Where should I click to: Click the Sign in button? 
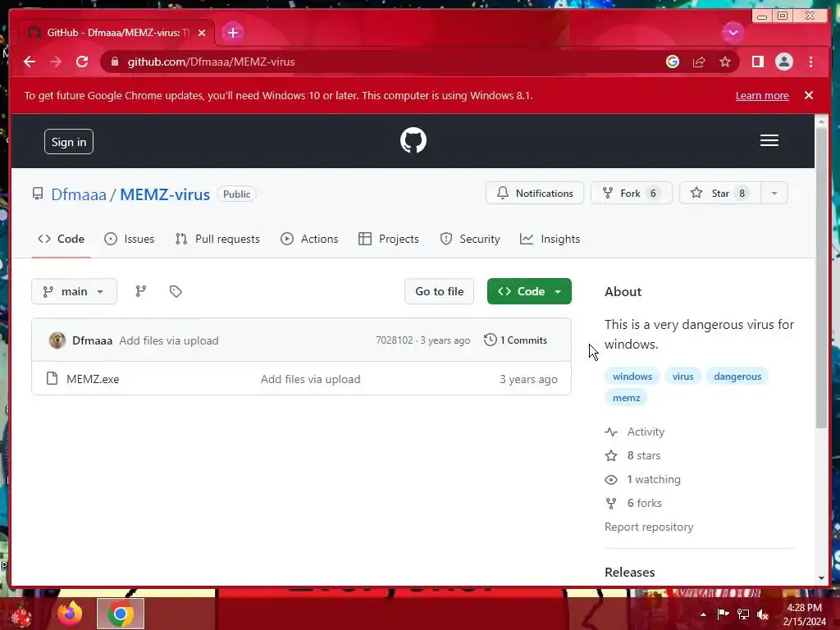tap(69, 142)
